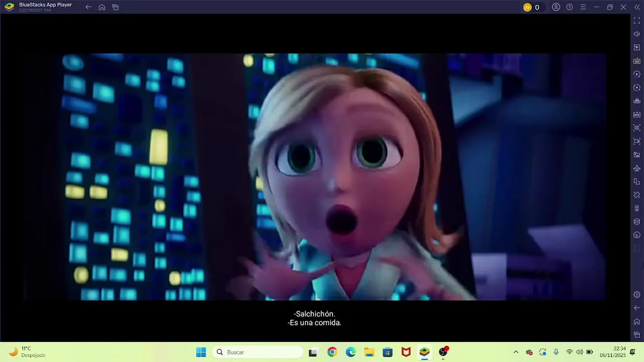Toggle fullscreen mode in BlueStacks sidebar
Image resolution: width=644 pixels, height=362 pixels.
pyautogui.click(x=637, y=21)
